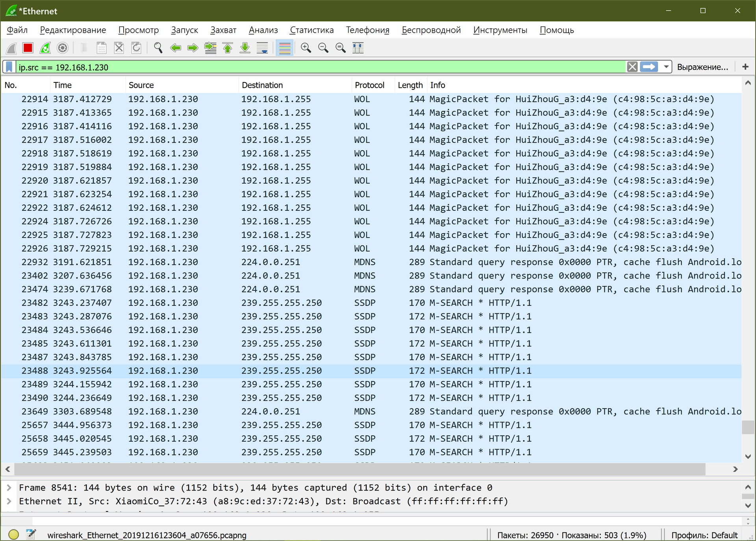Jump to the first packet
Image resolution: width=756 pixels, height=541 pixels.
[228, 48]
